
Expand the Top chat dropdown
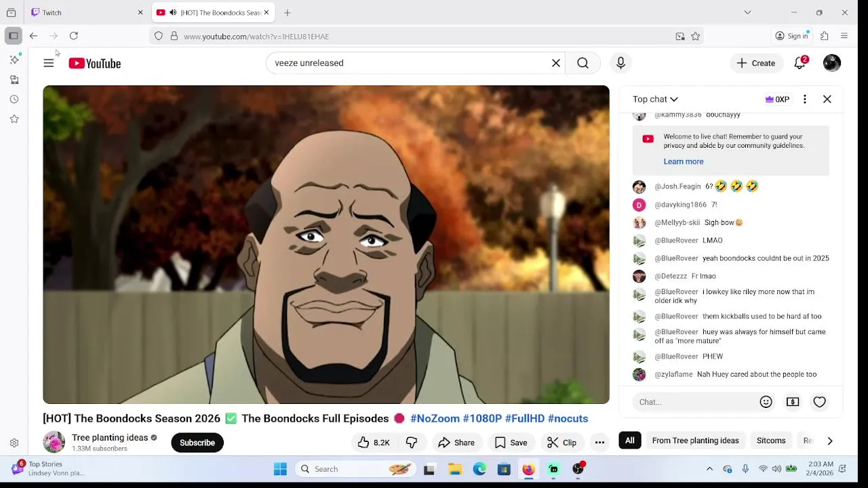[x=655, y=99]
